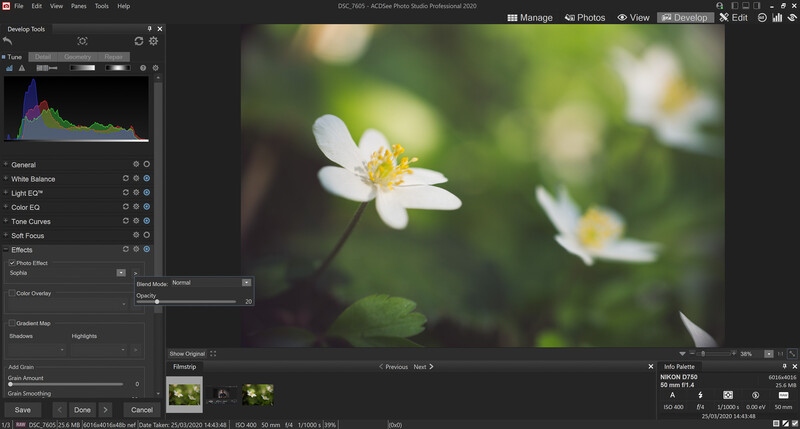Expand the General group
Screen dimensions: 800x429
[x=6, y=164]
